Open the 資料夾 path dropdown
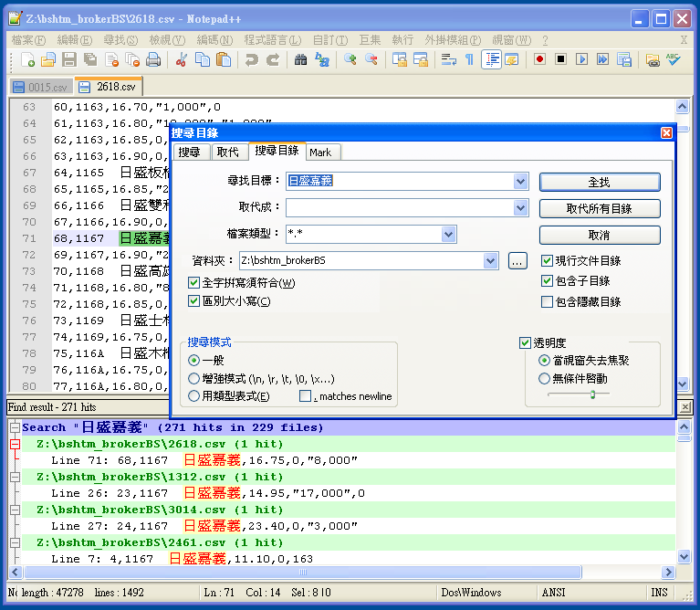The width and height of the screenshot is (700, 610). (x=490, y=260)
